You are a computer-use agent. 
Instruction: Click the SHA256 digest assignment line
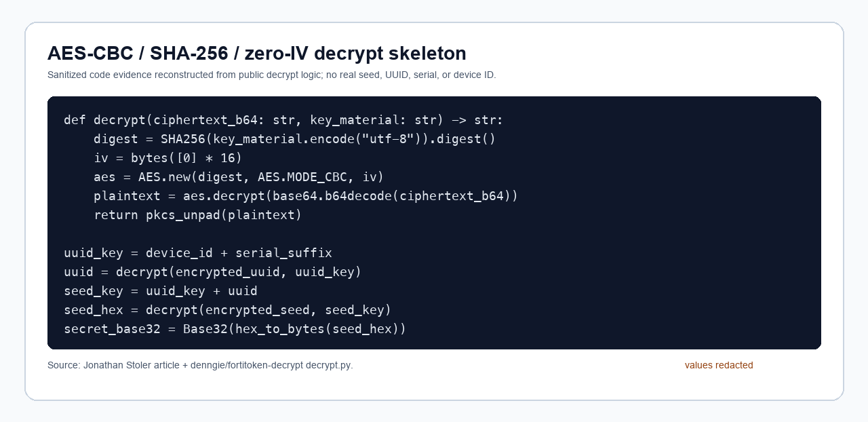295,139
